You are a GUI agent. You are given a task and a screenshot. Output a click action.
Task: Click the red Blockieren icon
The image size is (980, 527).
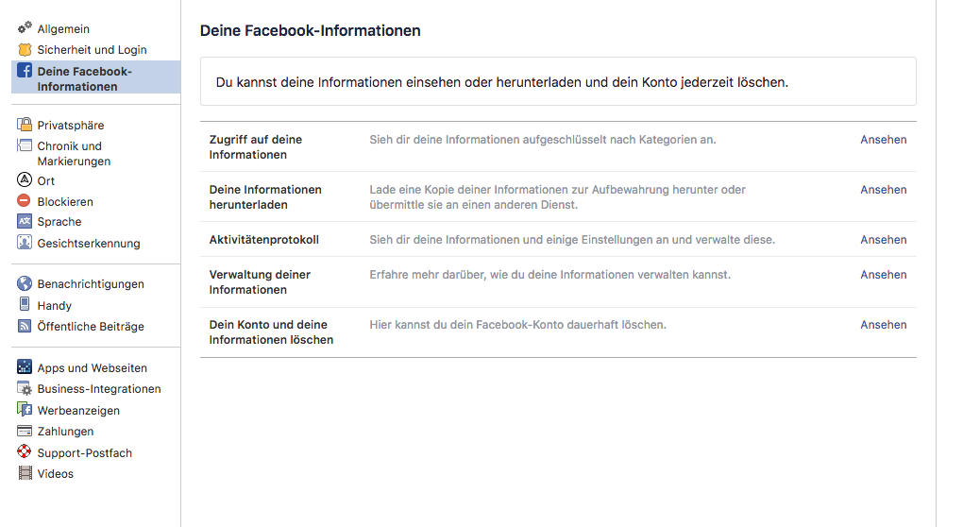[25, 201]
